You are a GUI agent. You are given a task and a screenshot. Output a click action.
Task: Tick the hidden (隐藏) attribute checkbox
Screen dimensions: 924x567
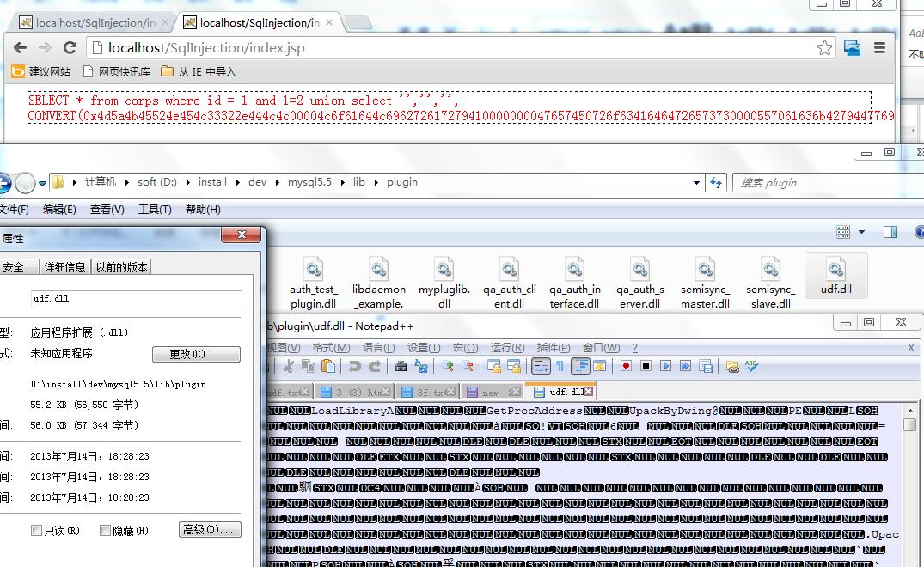click(105, 531)
